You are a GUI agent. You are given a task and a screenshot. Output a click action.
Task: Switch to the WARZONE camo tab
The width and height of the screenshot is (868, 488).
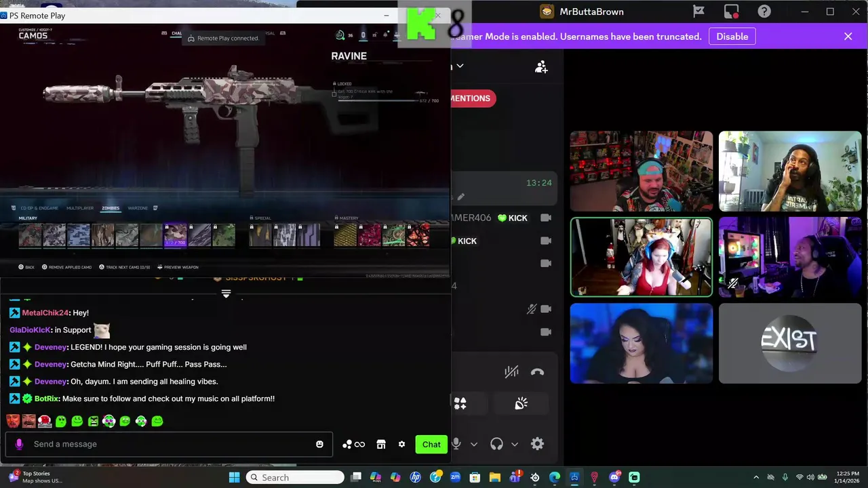(138, 208)
